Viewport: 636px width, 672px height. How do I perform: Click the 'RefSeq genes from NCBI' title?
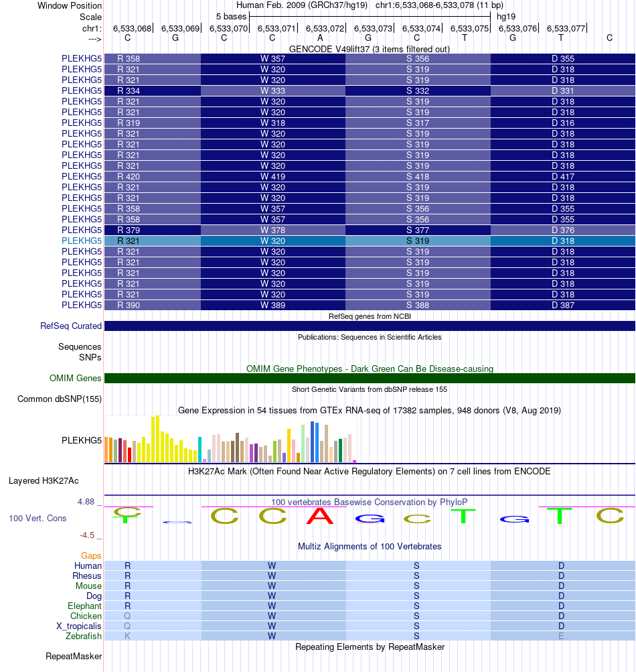(x=370, y=316)
